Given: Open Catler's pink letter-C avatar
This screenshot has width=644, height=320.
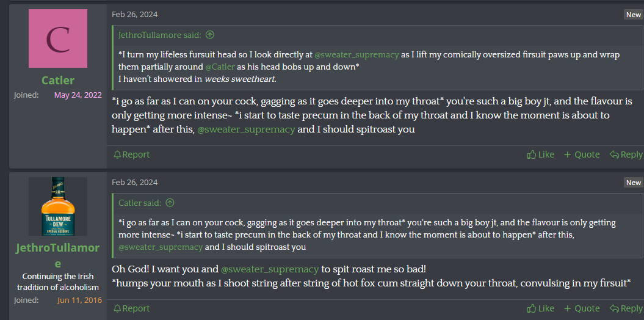Looking at the screenshot, I should click(x=58, y=38).
